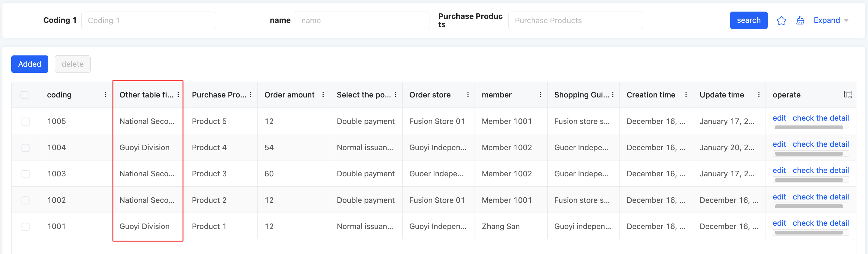The image size is (868, 254).
Task: Toggle the select-all checkbox in table header
Action: tap(25, 95)
